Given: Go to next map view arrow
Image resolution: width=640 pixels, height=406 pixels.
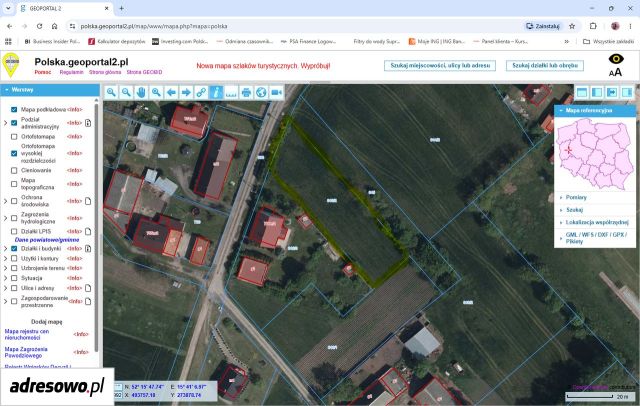Looking at the screenshot, I should 186,92.
